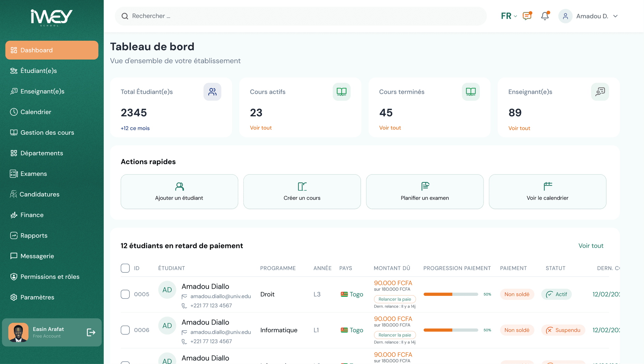Click email icon for student 0005
Image resolution: width=644 pixels, height=364 pixels.
[x=184, y=296]
